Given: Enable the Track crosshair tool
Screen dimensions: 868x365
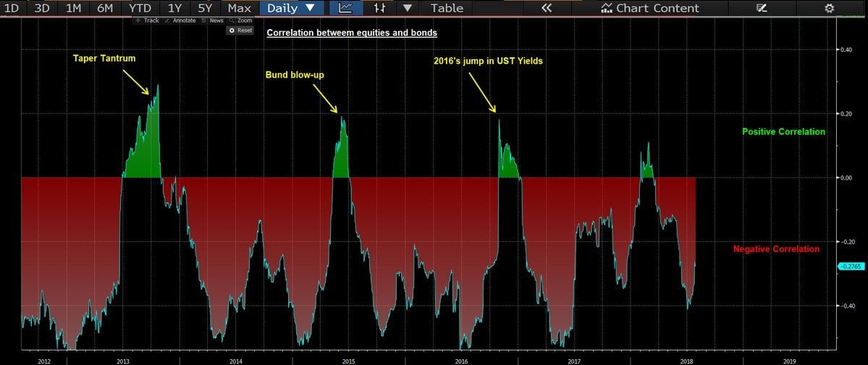Looking at the screenshot, I should coord(148,20).
